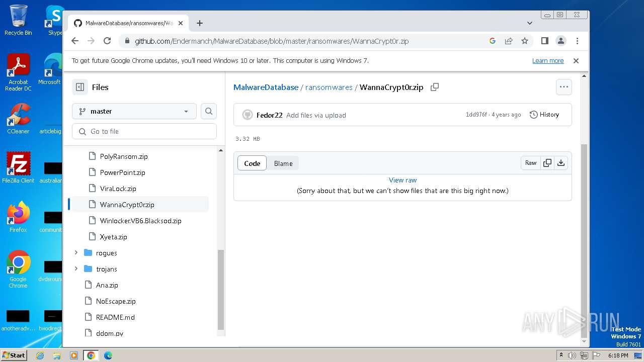This screenshot has width=644, height=362.
Task: Reload the page with refresh icon
Action: (x=107, y=41)
